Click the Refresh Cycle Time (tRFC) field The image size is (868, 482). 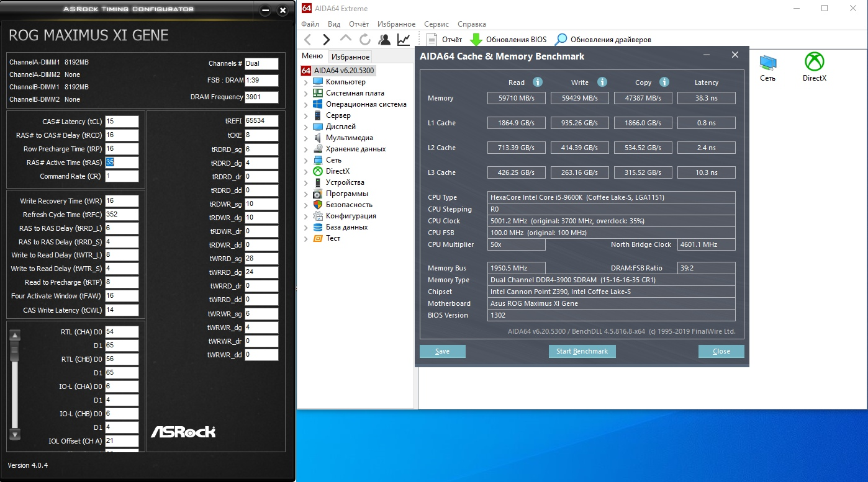122,215
